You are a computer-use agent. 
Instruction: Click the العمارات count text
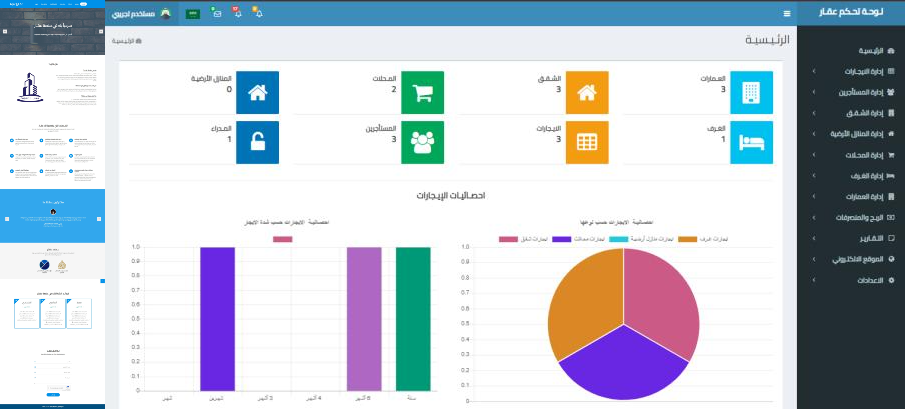[x=723, y=89]
